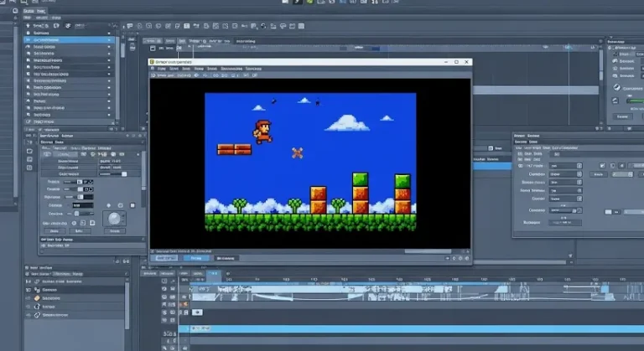This screenshot has height=351, width=644.
Task: Click the long bright blue clip on the timeline
Action: (417, 329)
